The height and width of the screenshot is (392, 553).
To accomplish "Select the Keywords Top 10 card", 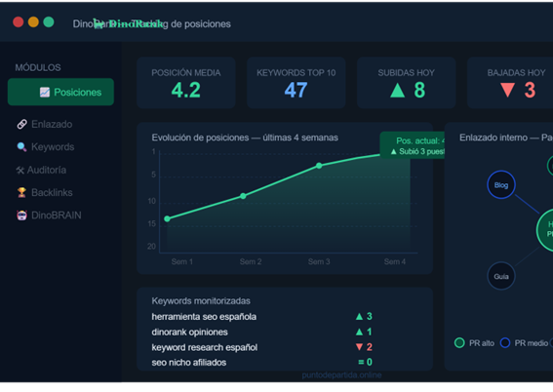I will pyautogui.click(x=296, y=83).
